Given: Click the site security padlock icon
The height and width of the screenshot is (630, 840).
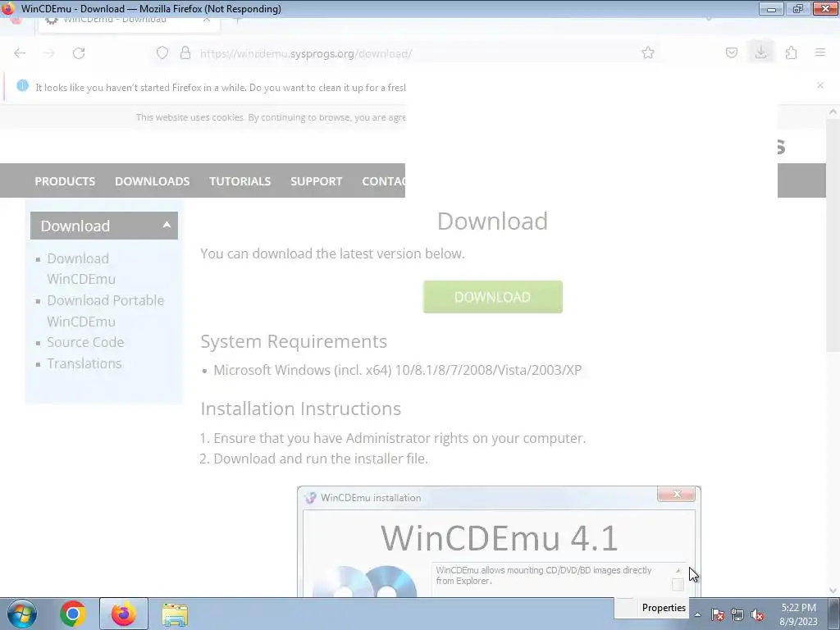Looking at the screenshot, I should click(185, 52).
